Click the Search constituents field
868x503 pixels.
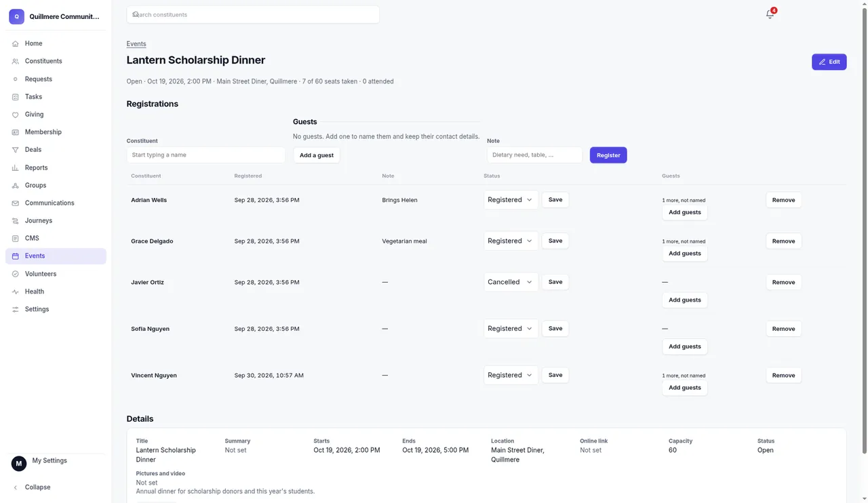(253, 14)
